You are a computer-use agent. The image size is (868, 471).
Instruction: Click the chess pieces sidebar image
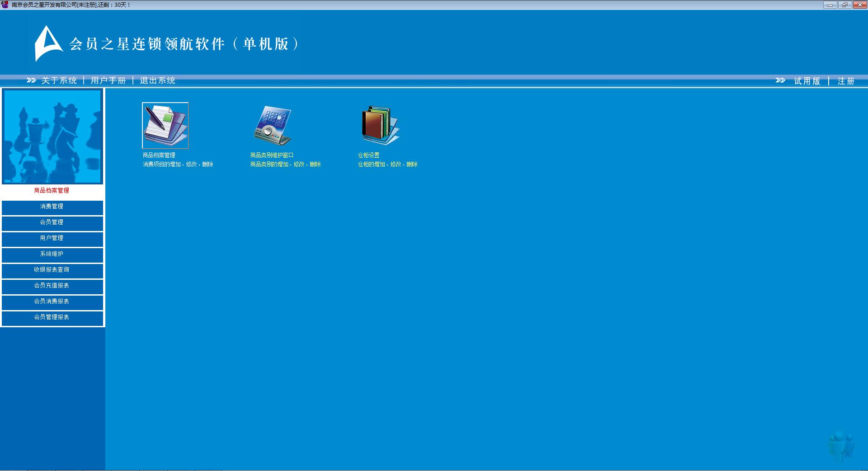coord(52,137)
